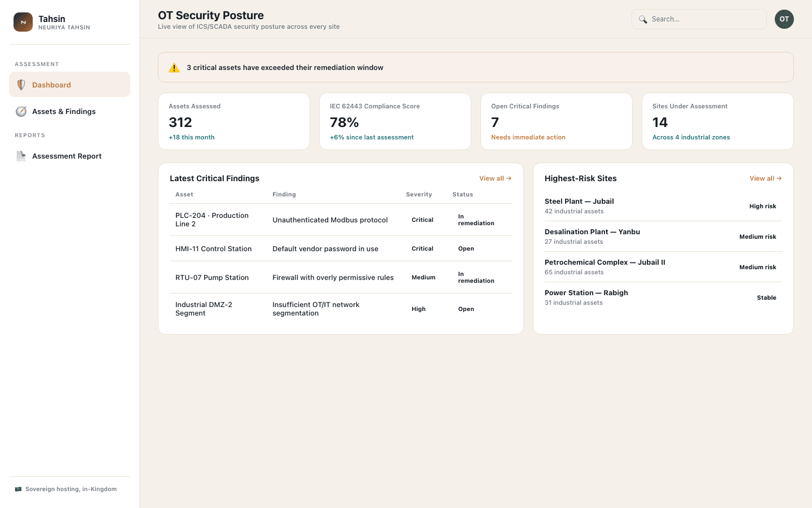Click the Finding column header
This screenshot has height=508, width=812.
click(x=284, y=195)
